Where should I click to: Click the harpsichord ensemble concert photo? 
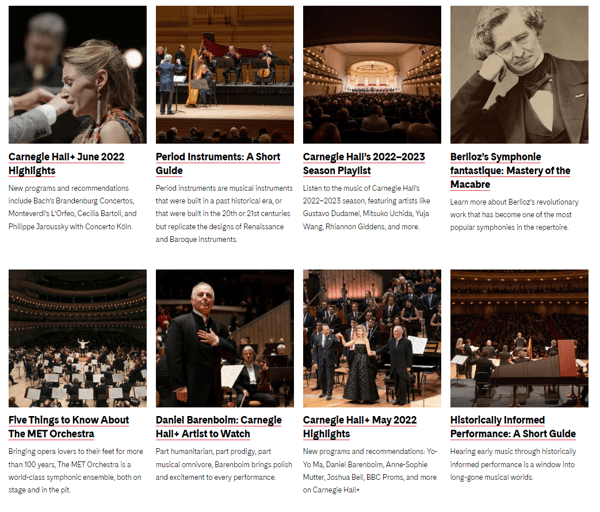[519, 338]
